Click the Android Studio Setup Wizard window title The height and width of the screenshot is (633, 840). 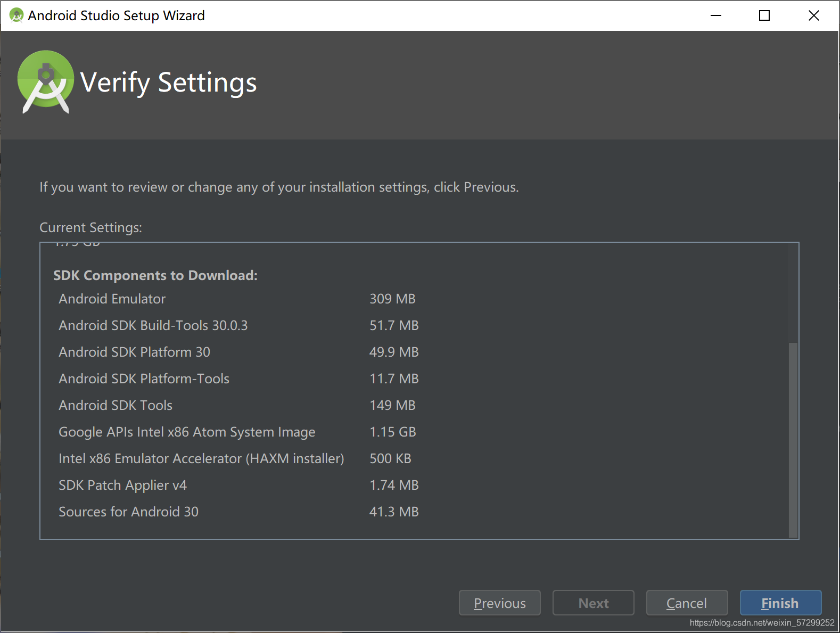click(116, 15)
